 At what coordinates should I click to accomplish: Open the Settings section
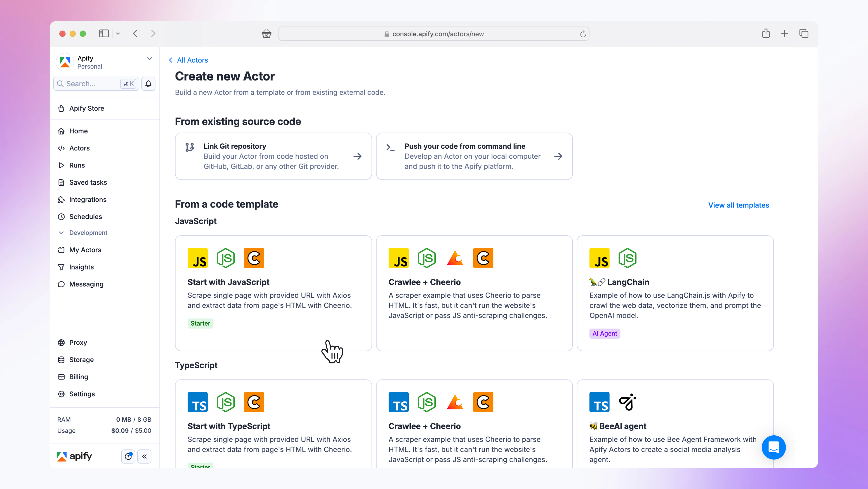[x=82, y=394]
